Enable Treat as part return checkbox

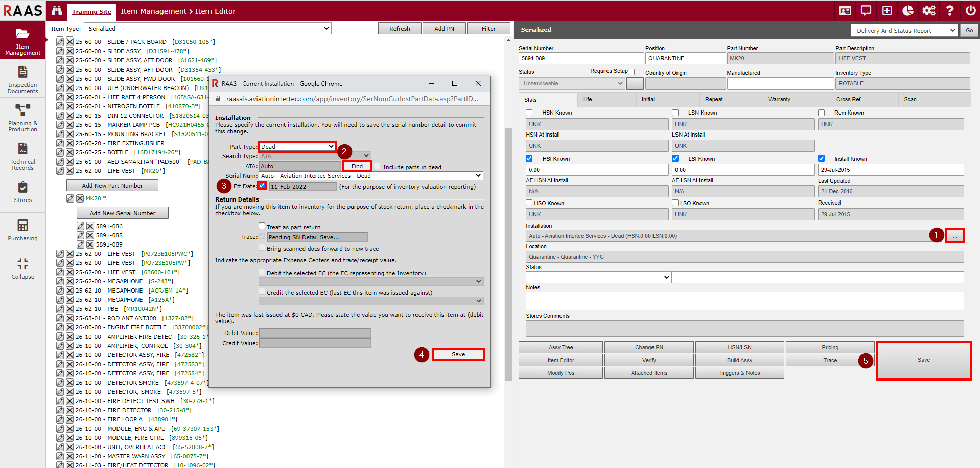262,226
